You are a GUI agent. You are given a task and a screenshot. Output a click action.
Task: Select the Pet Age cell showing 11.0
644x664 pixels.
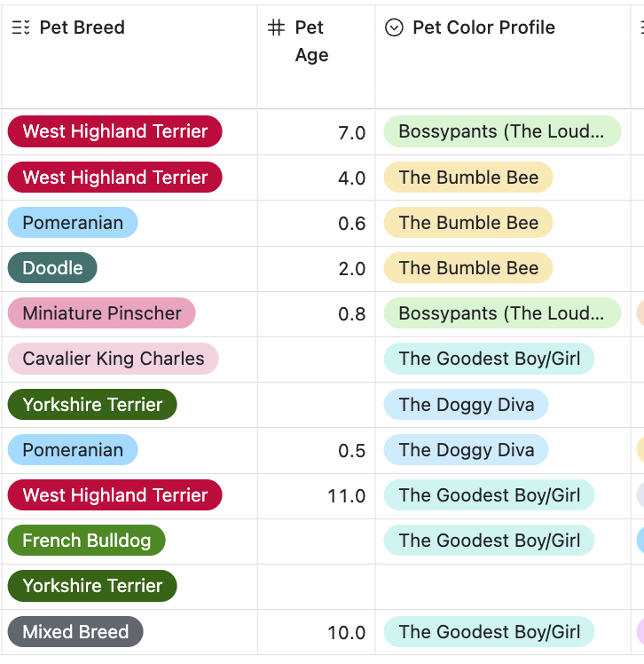click(346, 496)
